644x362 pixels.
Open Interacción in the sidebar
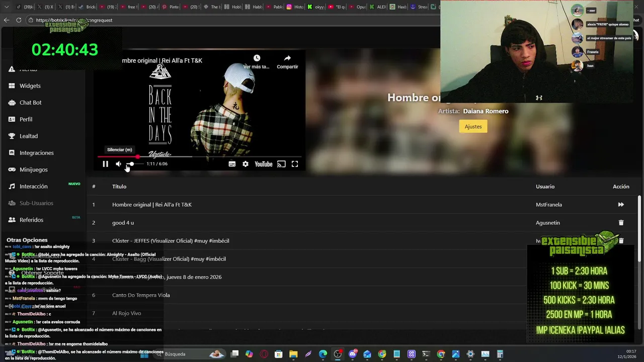tap(34, 187)
